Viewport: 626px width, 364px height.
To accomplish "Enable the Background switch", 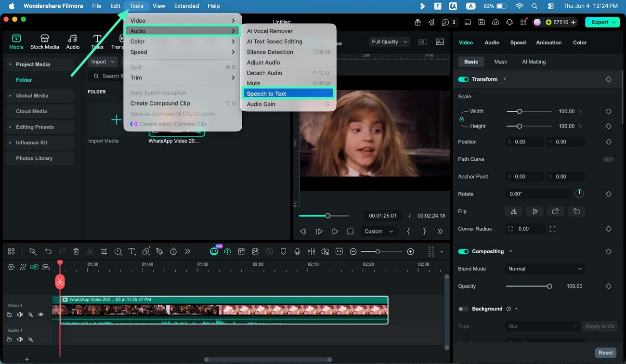I will [x=463, y=309].
